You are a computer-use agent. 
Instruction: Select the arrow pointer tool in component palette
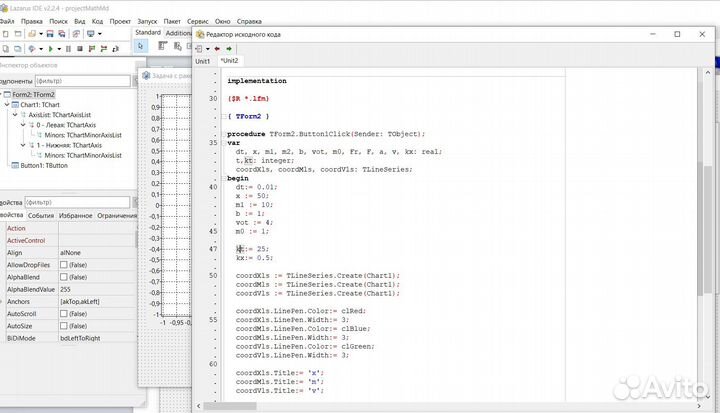tap(141, 46)
